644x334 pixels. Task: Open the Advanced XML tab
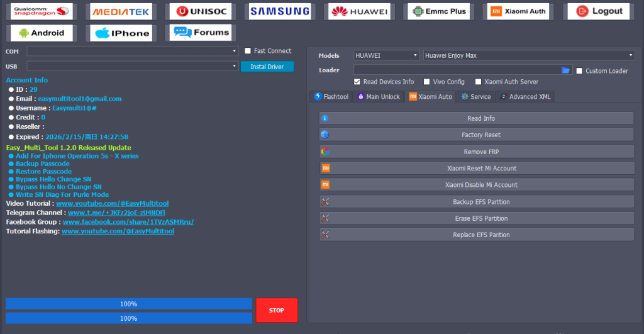525,96
